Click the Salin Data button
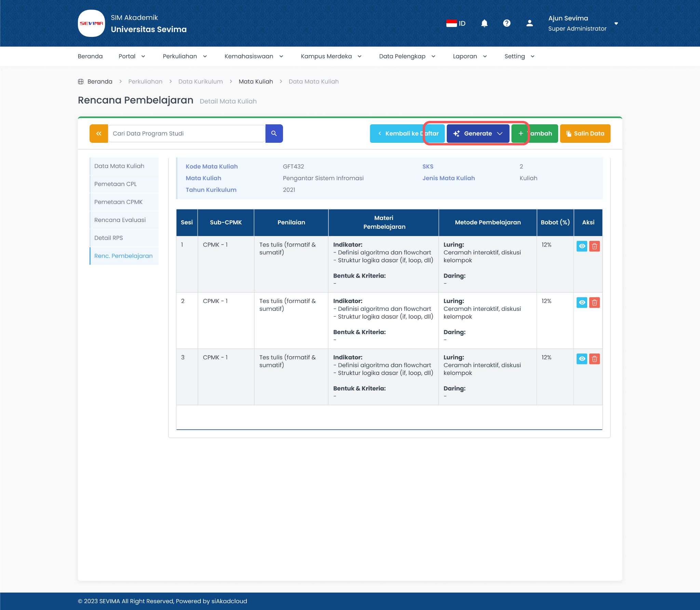This screenshot has width=700, height=610. coord(585,134)
